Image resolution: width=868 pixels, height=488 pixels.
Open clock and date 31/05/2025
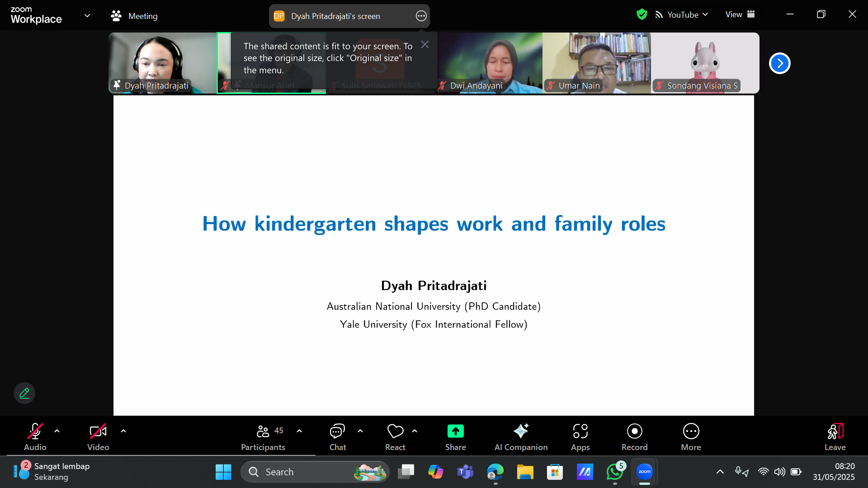834,472
